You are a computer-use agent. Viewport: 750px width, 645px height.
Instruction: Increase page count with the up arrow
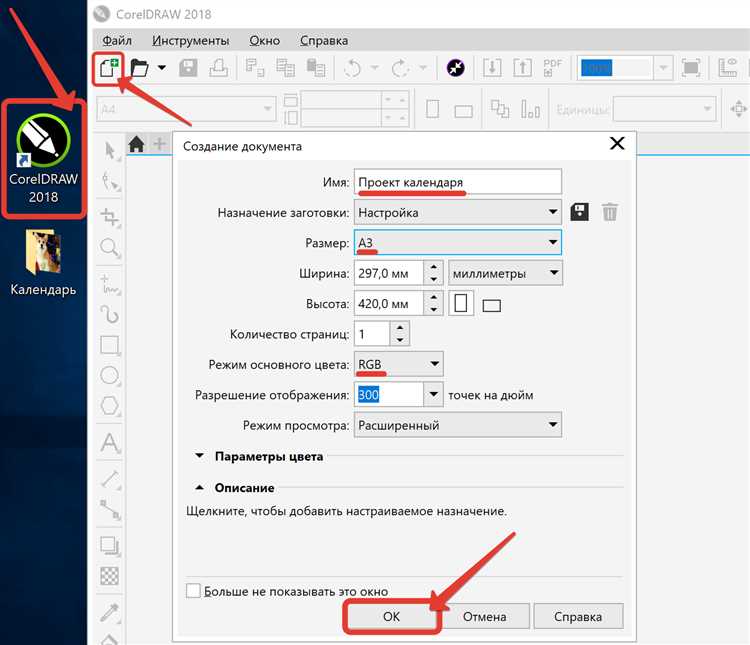[x=400, y=328]
